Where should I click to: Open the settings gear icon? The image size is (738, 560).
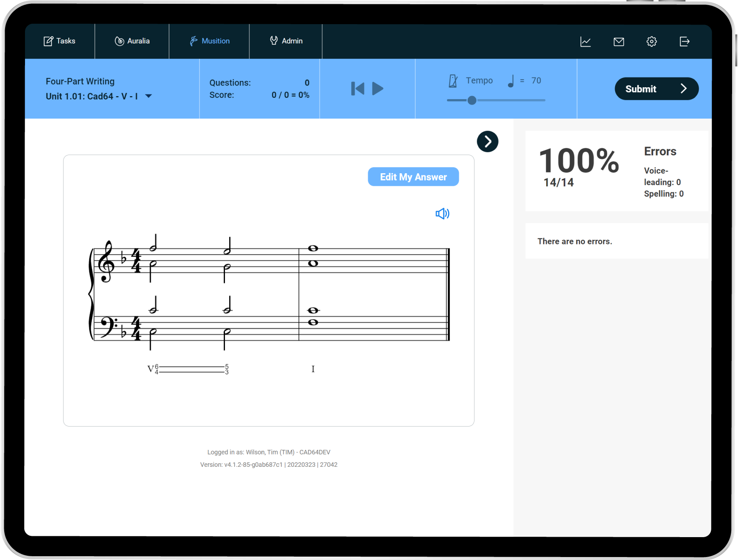[x=652, y=42]
